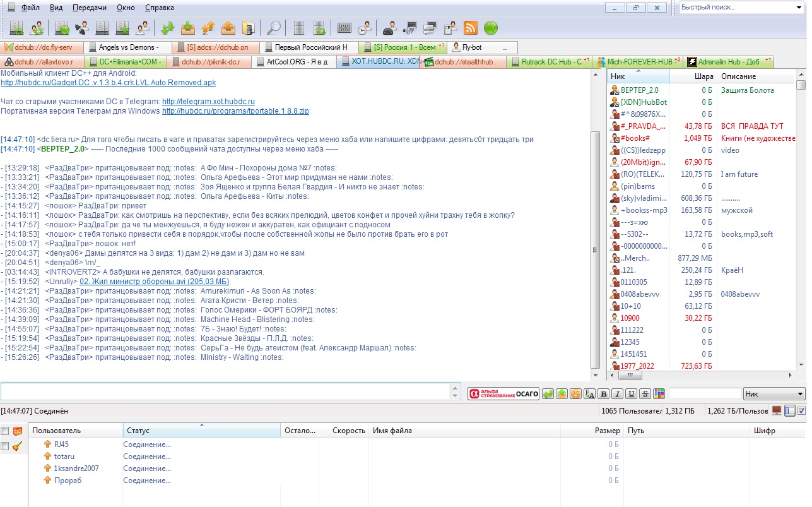Image resolution: width=812 pixels, height=507 pixels.
Task: Click the yellow file cabinet toolbar icon
Action: (x=249, y=28)
